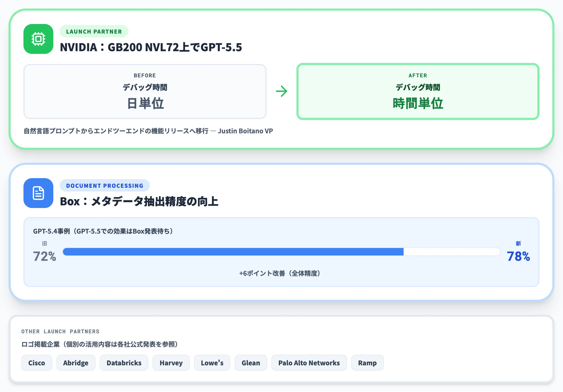The image size is (563, 392).
Task: Click the Glean partner chip
Action: coord(250,363)
